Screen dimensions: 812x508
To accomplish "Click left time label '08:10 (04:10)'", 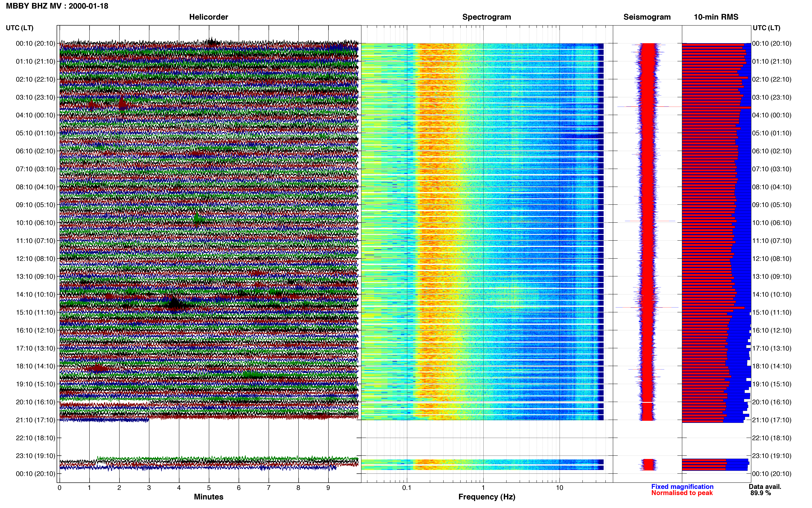I will tap(36, 187).
